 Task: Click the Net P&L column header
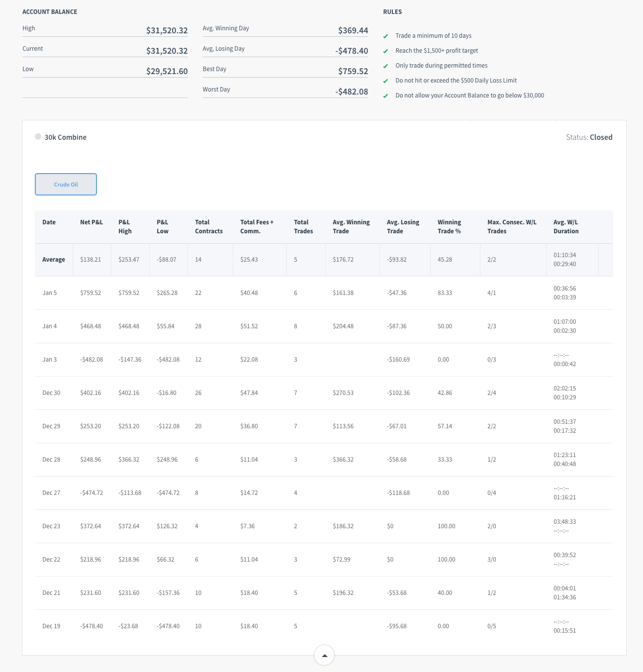(92, 222)
